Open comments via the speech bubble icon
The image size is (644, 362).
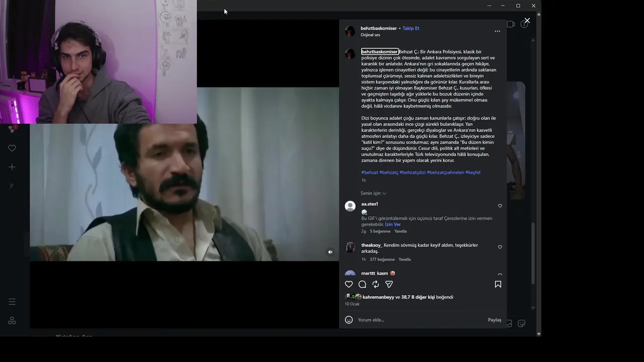coord(362,284)
